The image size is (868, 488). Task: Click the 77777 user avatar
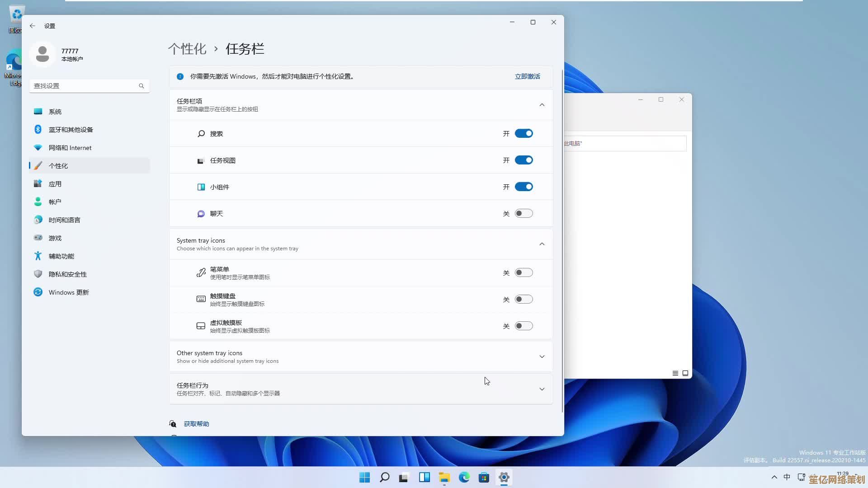42,54
